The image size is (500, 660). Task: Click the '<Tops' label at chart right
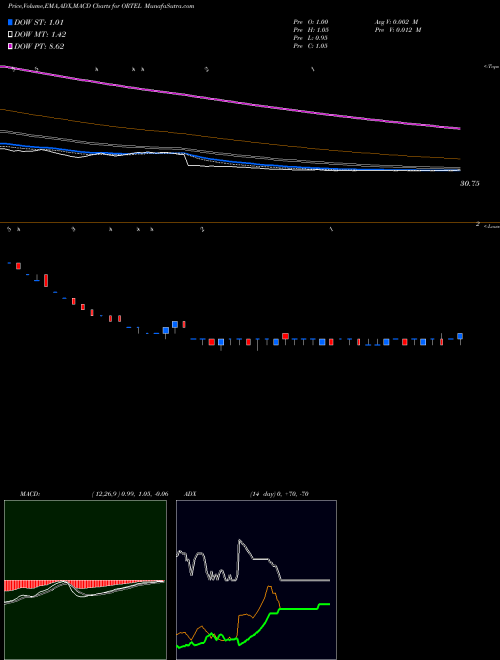coord(492,67)
